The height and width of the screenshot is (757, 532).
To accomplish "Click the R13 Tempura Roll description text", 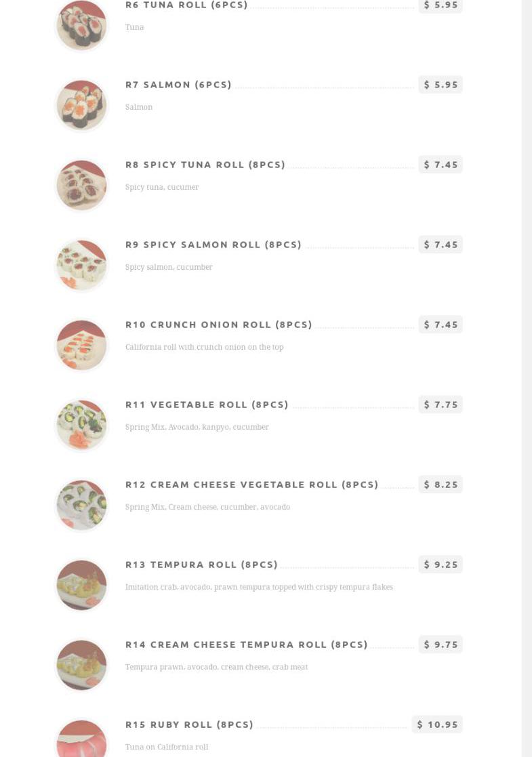I will 259,587.
